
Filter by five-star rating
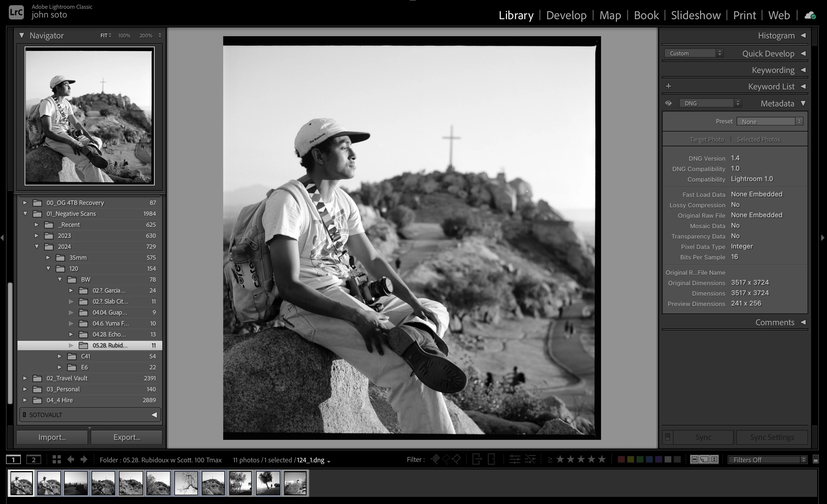tap(602, 459)
